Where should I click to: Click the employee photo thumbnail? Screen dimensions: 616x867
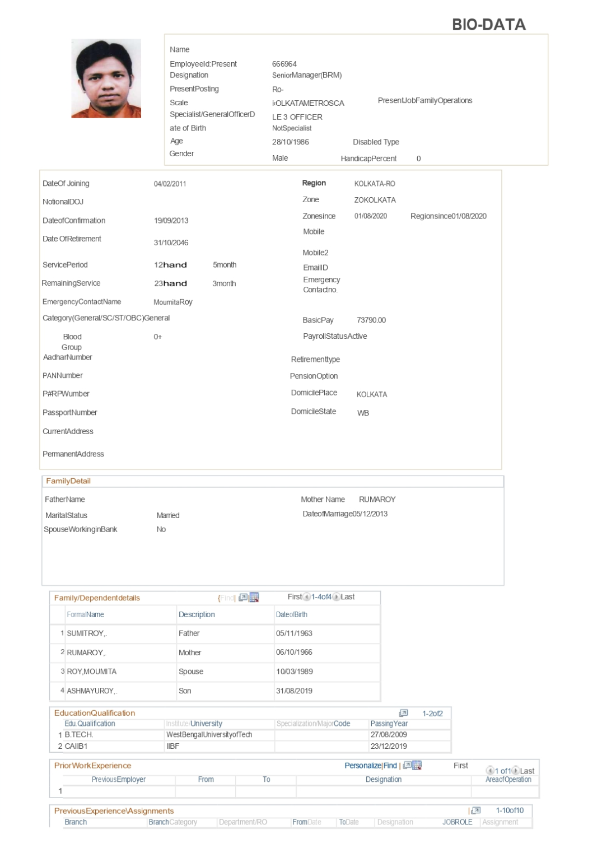click(106, 78)
